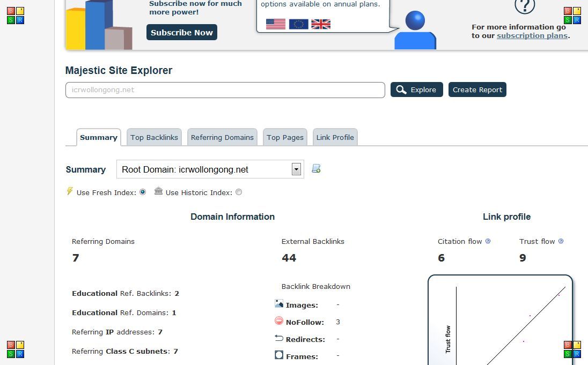Open the Top Backlinks tab
588x365 pixels.
point(154,137)
